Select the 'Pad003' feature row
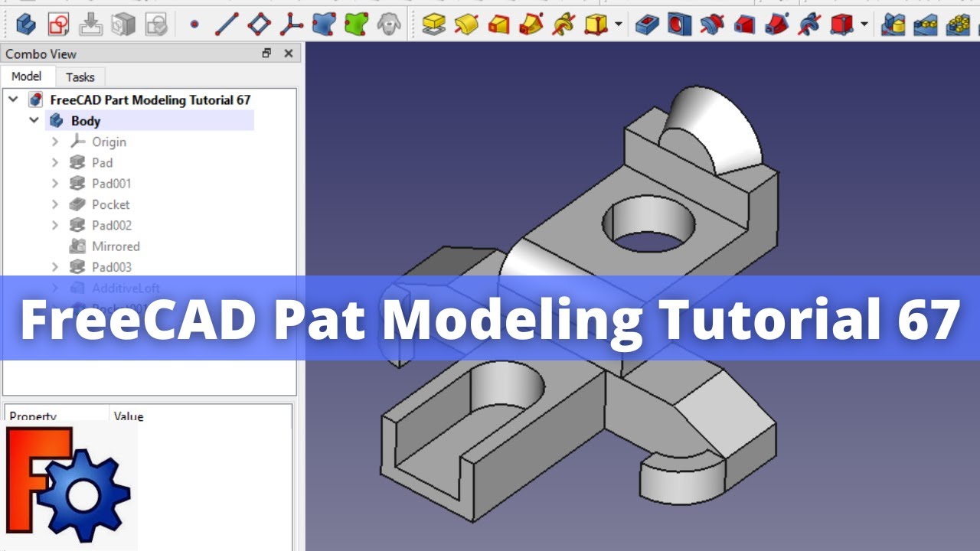The width and height of the screenshot is (980, 551). [x=111, y=267]
